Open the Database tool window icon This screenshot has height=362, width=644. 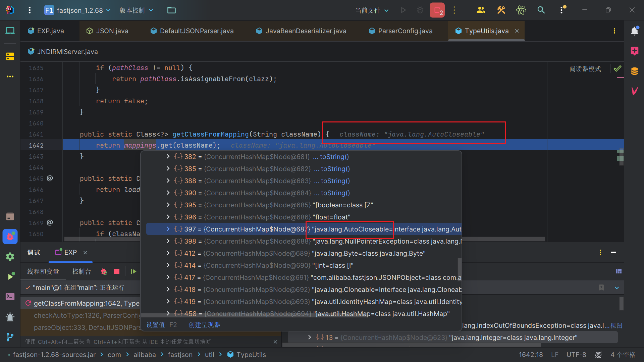635,71
